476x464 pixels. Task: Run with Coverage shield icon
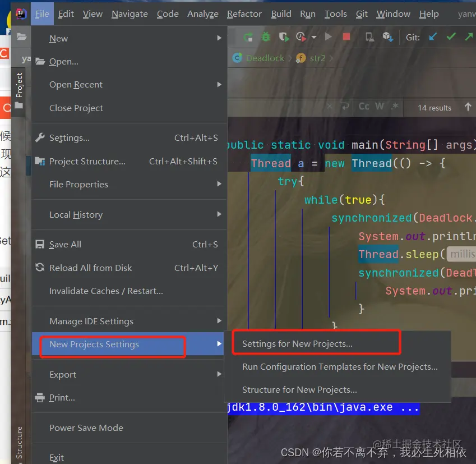coord(284,37)
